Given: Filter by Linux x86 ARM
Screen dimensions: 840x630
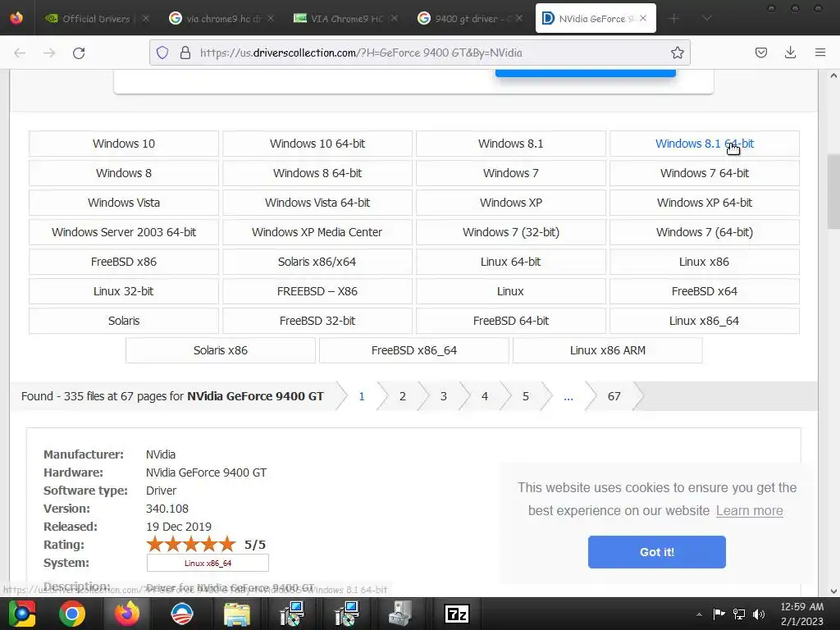Looking at the screenshot, I should click(608, 350).
